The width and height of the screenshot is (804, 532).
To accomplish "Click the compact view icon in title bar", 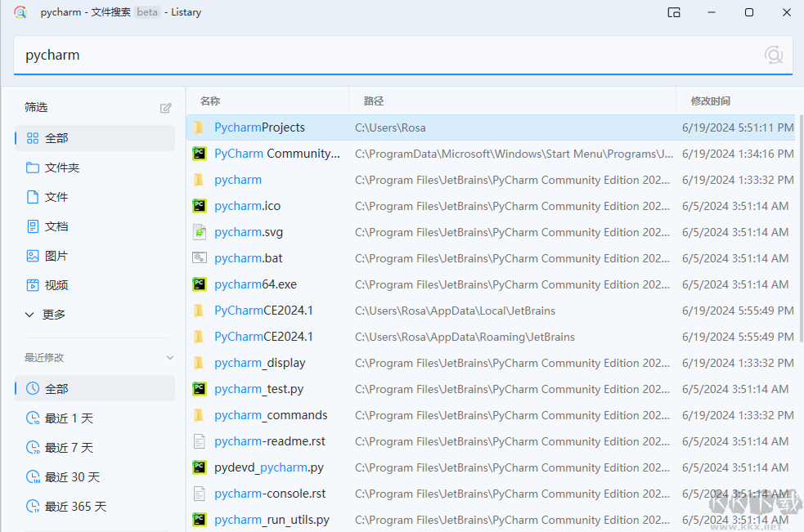I will [x=674, y=12].
